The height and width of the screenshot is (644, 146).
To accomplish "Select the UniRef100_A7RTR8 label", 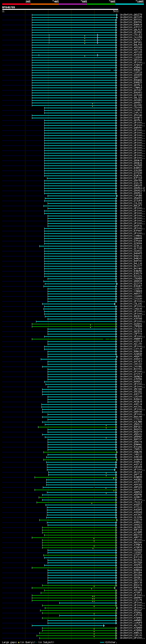I will click(131, 319).
